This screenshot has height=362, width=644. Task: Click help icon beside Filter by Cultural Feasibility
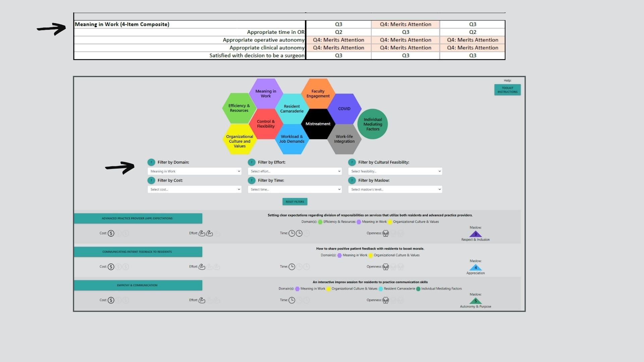coord(352,162)
